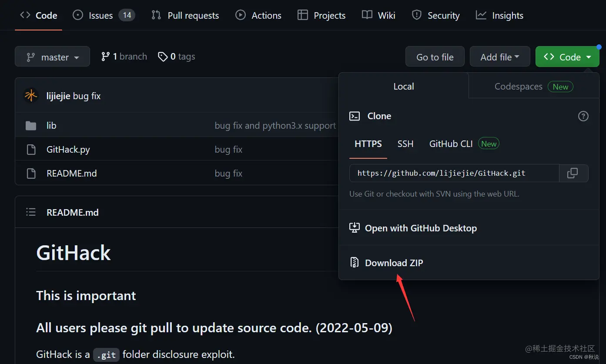606x364 pixels.
Task: Click the terminal icon next to Clone heading
Action: click(x=355, y=116)
